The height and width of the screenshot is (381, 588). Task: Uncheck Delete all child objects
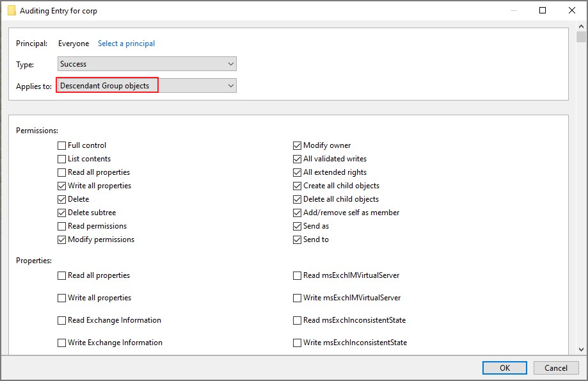(x=297, y=199)
